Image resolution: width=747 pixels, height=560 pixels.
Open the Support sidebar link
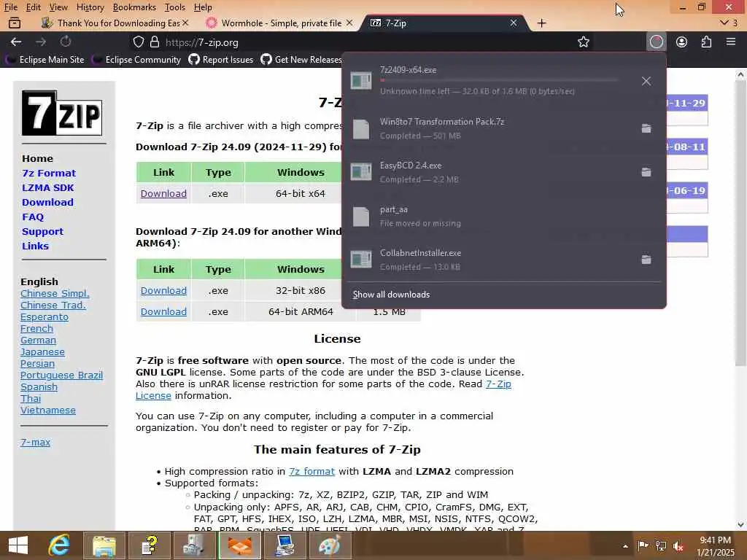tap(42, 231)
